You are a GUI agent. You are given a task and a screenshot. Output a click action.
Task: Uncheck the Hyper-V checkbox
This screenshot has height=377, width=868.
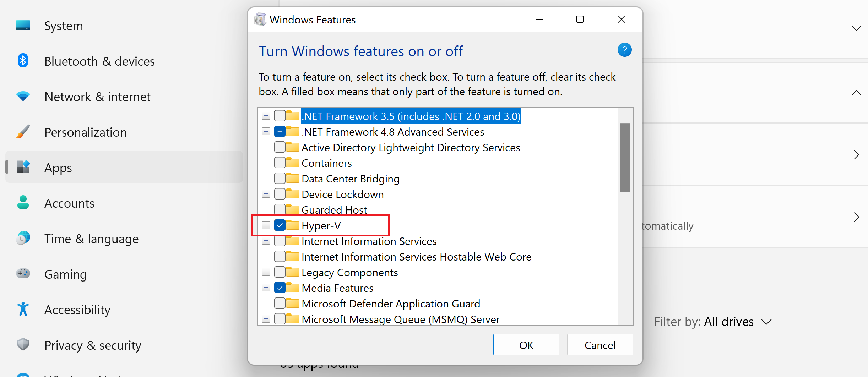tap(280, 225)
